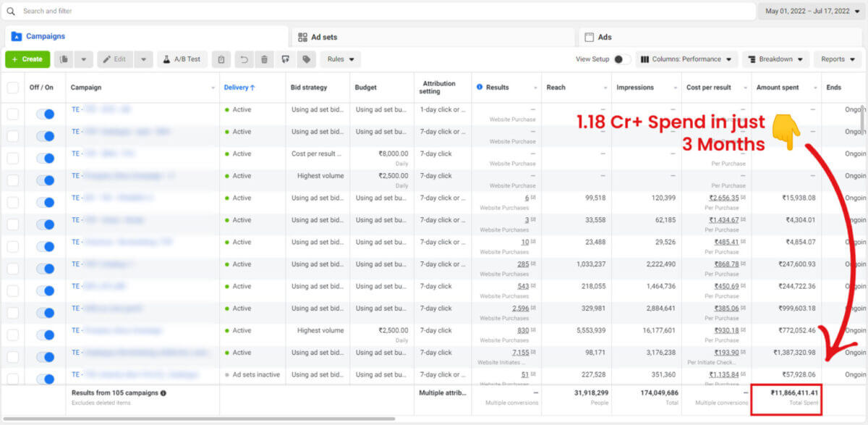Click the A/B Test flask button

pyautogui.click(x=182, y=59)
